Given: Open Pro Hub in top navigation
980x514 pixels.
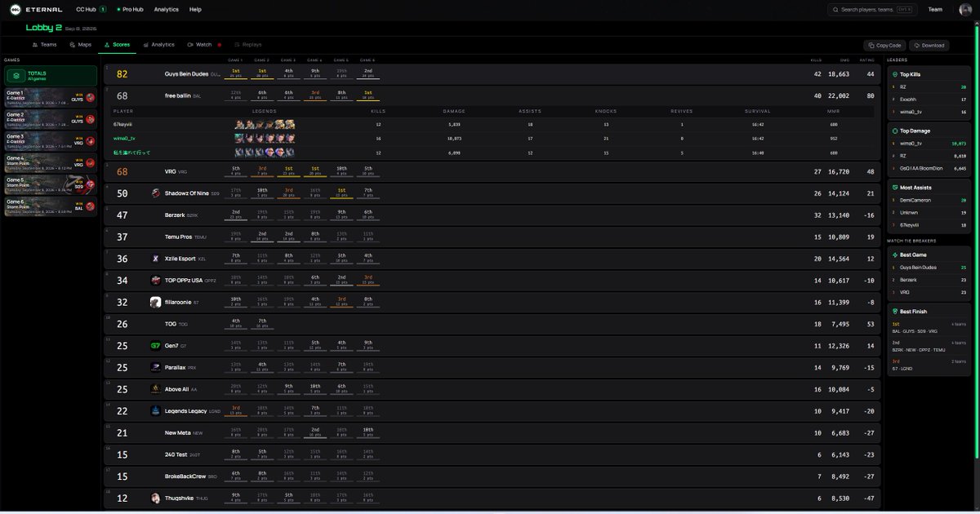Looking at the screenshot, I should 130,9.
